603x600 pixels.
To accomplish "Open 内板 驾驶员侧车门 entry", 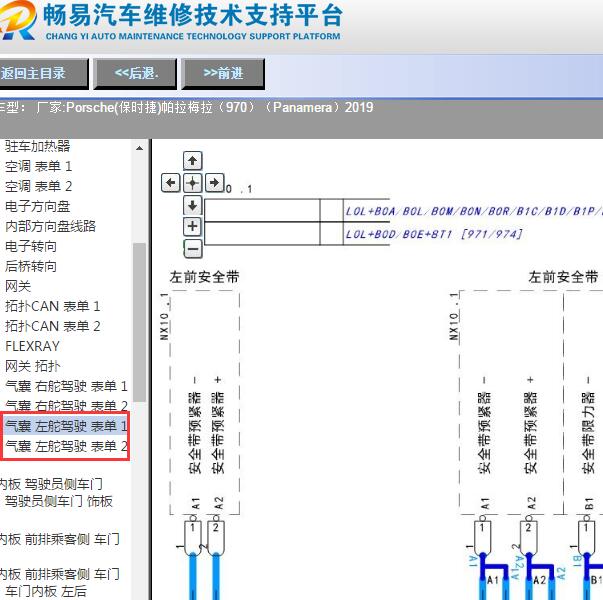I will [51, 484].
